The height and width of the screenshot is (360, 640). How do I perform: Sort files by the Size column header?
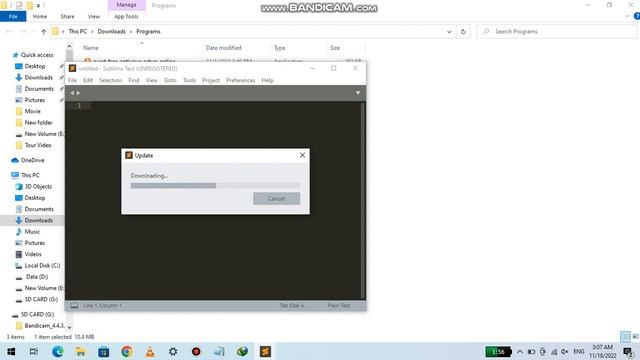[335, 48]
